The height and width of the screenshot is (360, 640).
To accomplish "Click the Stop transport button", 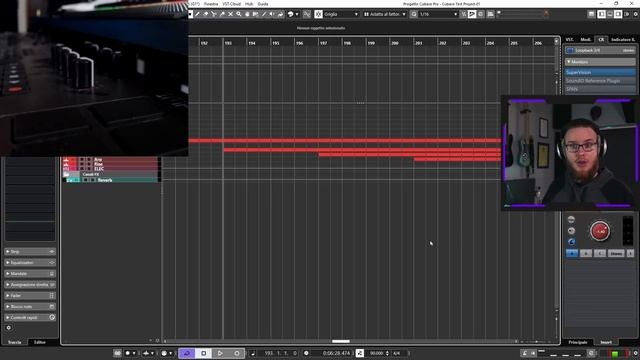I will click(x=204, y=353).
